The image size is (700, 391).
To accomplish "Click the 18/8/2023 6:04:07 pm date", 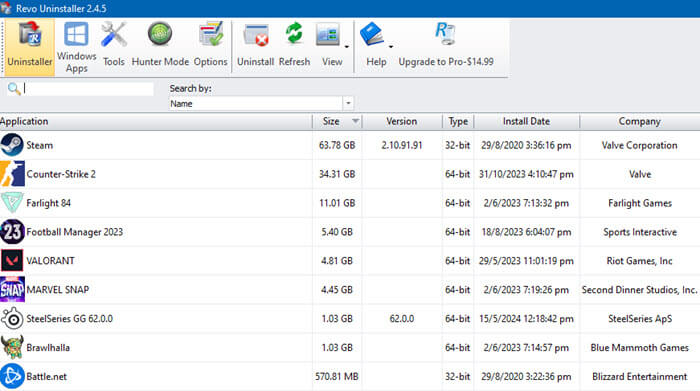I will (526, 232).
